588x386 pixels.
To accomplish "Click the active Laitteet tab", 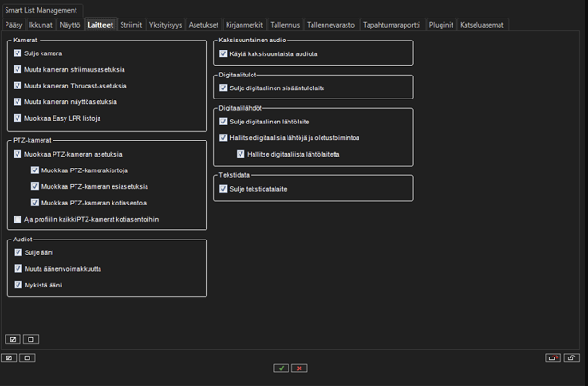I will [x=100, y=25].
